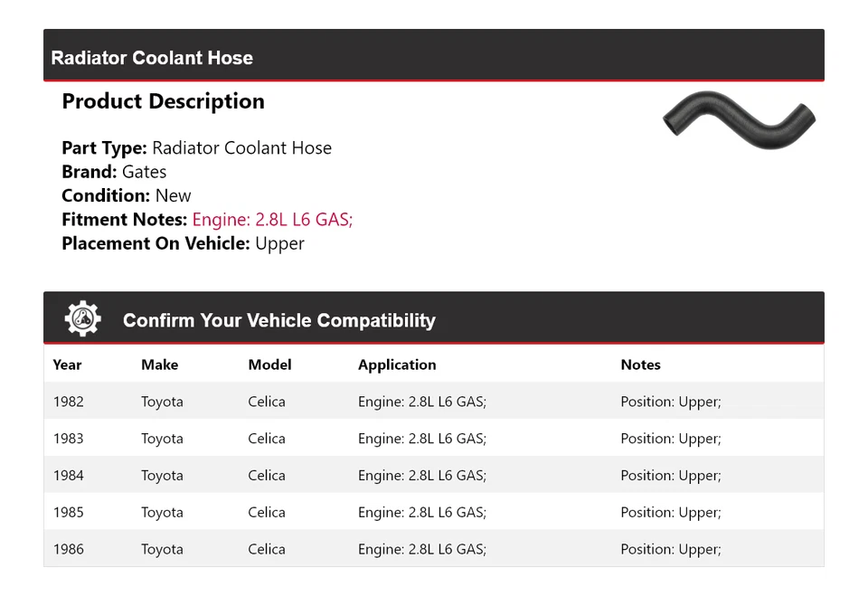Screen dimensions: 868x596
Task: Click the Application column header
Action: (397, 364)
